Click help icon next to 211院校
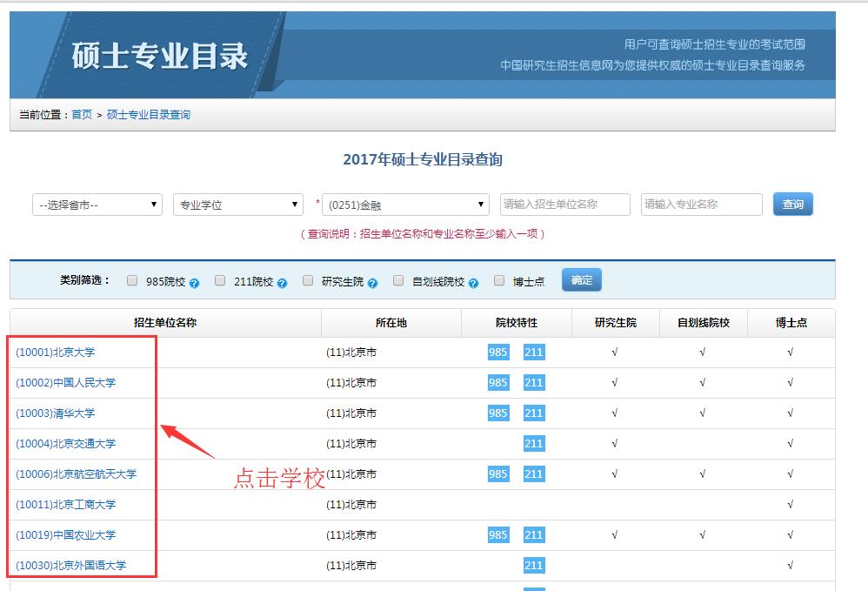This screenshot has height=591, width=868. click(282, 283)
